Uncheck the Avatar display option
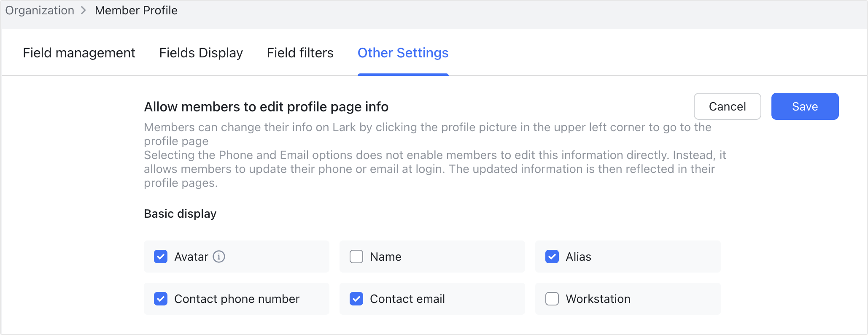 pyautogui.click(x=160, y=257)
